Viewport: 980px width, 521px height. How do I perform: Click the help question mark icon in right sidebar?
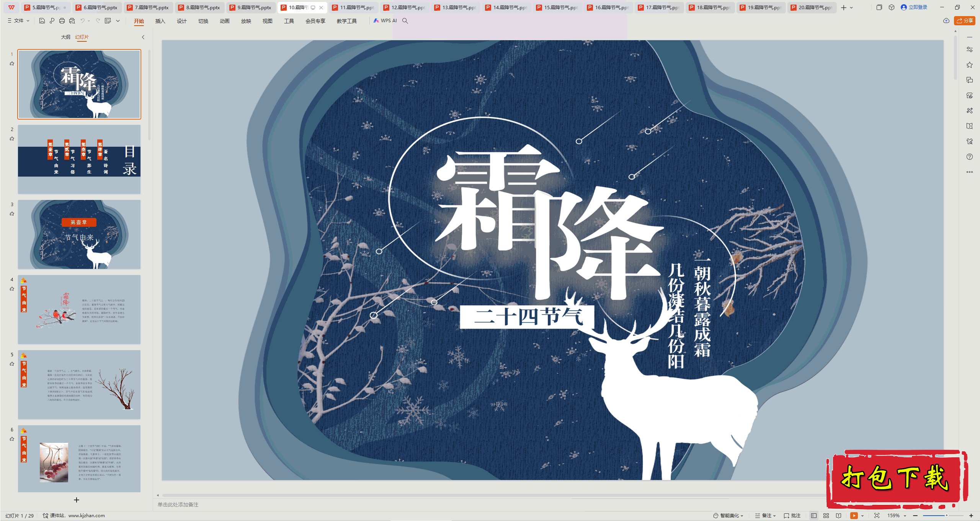[970, 157]
